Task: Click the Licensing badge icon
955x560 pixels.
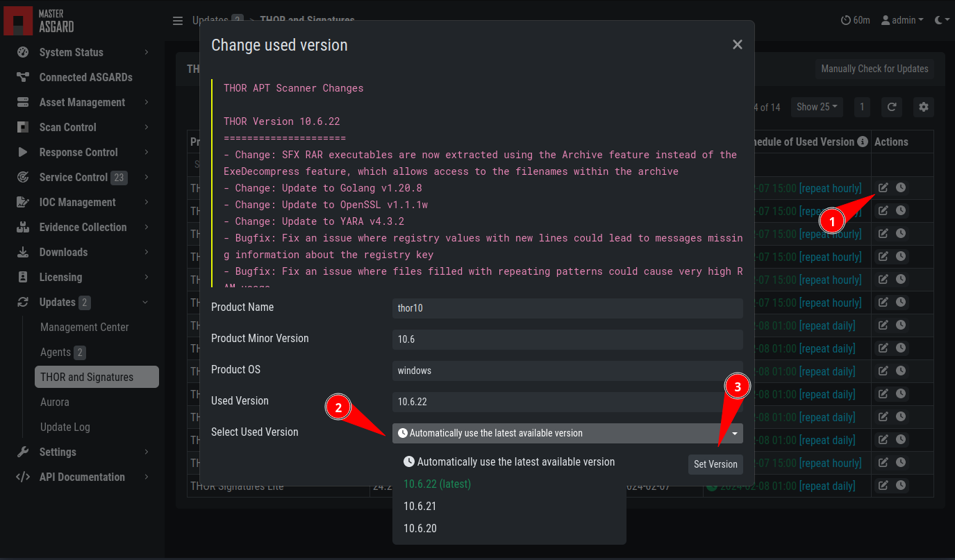Action: (23, 277)
